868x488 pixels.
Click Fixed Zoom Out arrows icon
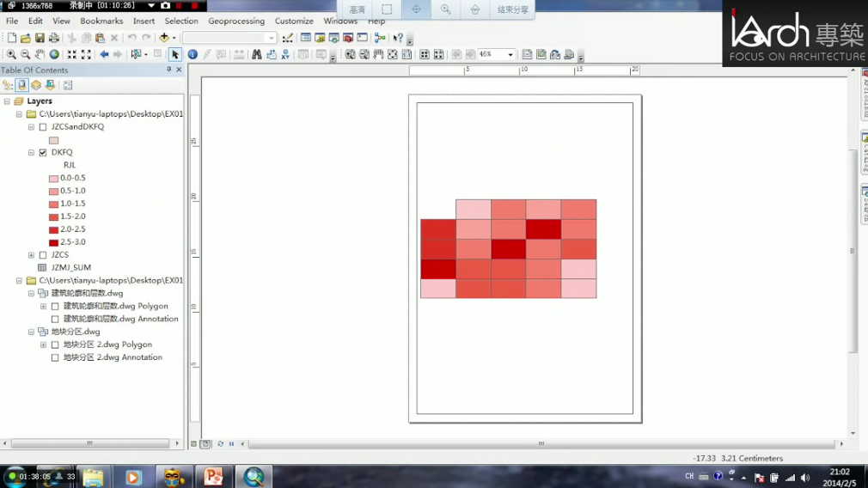[x=86, y=54]
